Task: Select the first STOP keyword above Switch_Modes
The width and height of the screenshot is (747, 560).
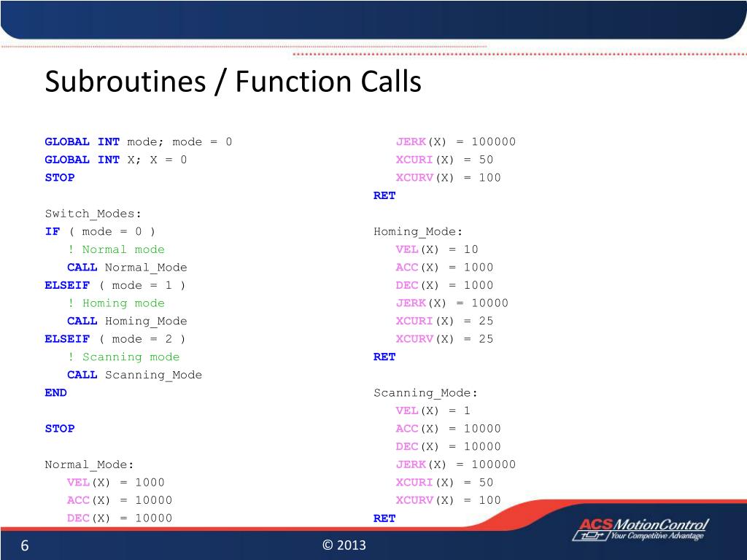Action: [60, 178]
